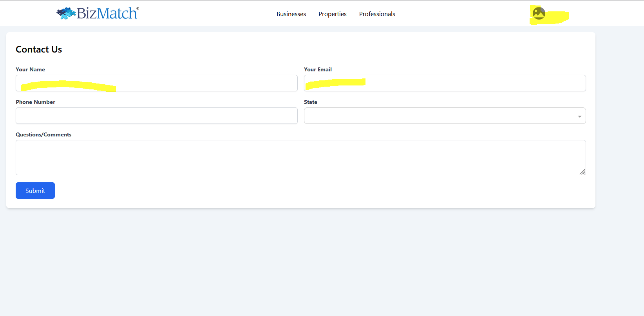Image resolution: width=644 pixels, height=316 pixels.
Task: Click the Questions/Comments resize handle
Action: click(x=582, y=172)
